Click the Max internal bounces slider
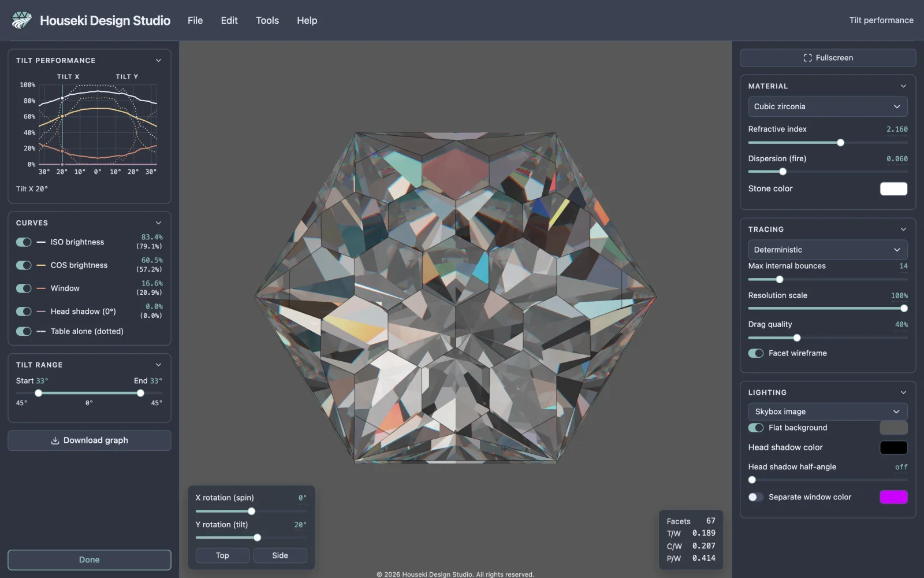The height and width of the screenshot is (578, 924). click(828, 280)
